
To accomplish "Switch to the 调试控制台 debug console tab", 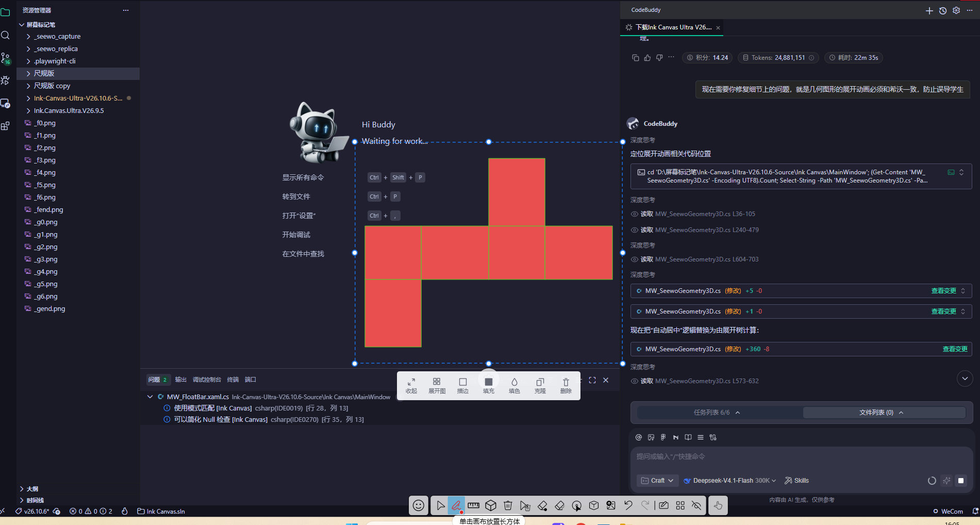I will [207, 380].
